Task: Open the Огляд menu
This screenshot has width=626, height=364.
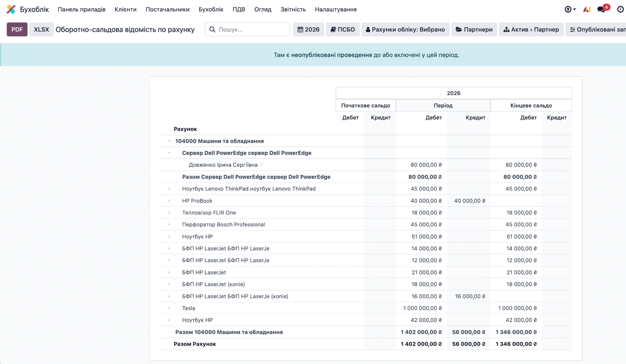Action: 263,9
